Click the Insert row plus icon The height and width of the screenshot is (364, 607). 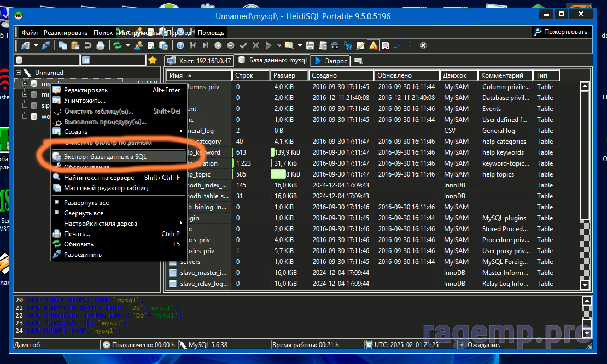(218, 46)
